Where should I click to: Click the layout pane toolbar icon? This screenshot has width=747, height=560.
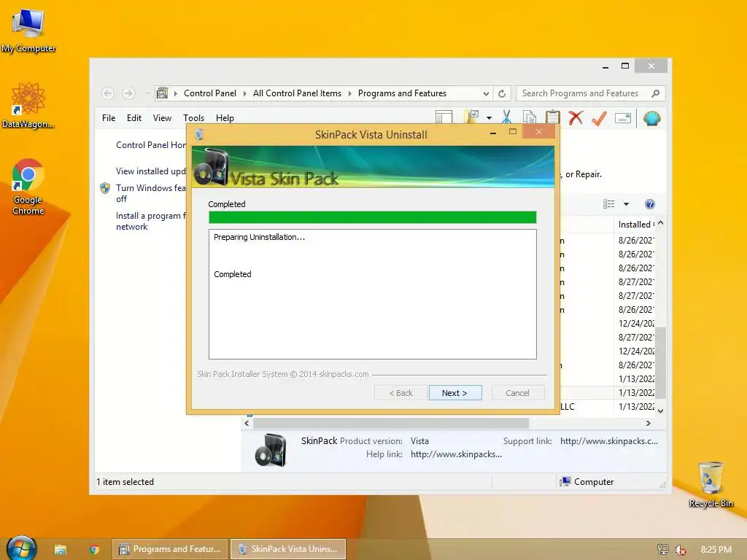coord(444,117)
